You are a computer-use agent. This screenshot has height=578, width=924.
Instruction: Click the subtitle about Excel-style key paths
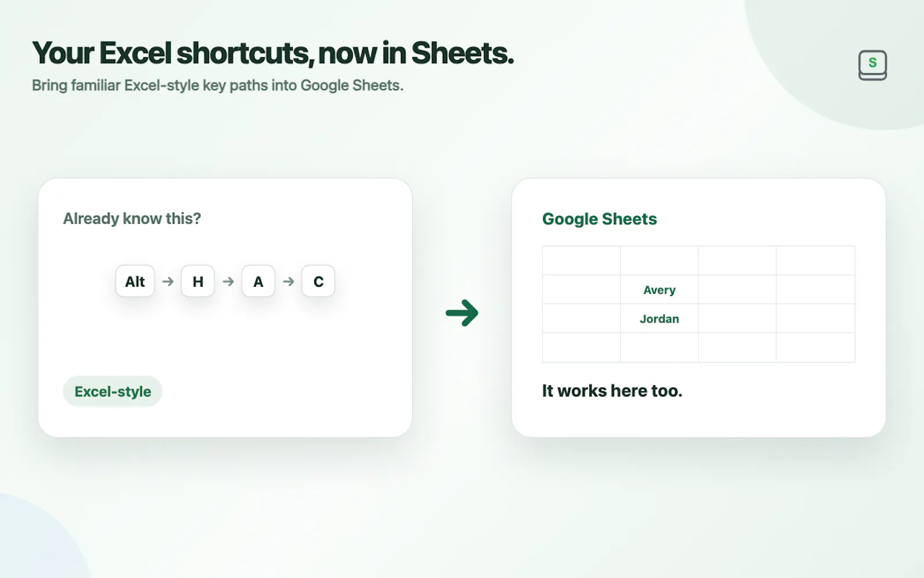(218, 86)
